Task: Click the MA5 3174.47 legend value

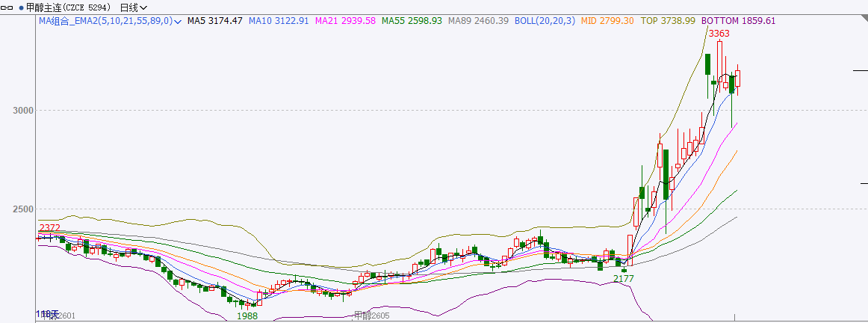Action: pyautogui.click(x=215, y=21)
